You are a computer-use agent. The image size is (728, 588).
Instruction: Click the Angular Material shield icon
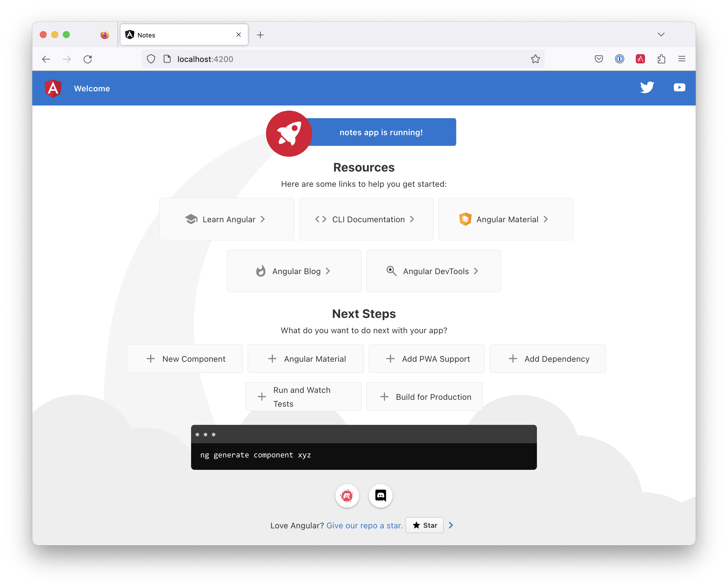click(465, 219)
